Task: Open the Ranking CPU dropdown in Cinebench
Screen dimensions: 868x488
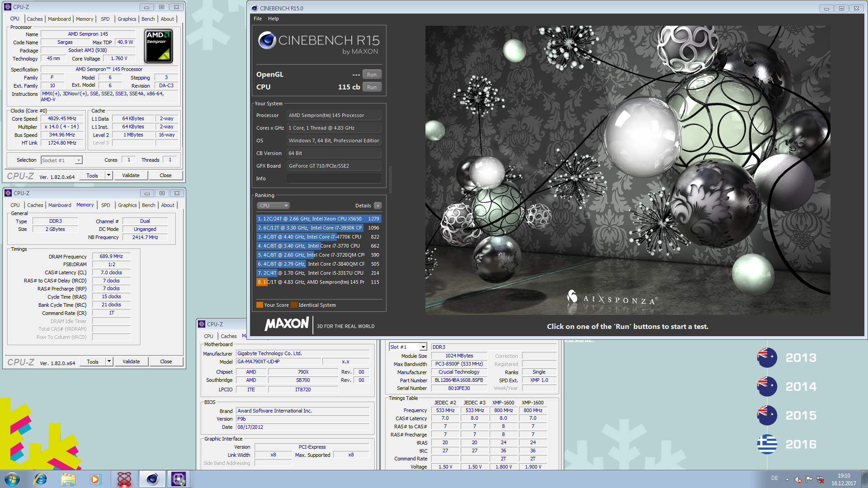Action: [273, 206]
